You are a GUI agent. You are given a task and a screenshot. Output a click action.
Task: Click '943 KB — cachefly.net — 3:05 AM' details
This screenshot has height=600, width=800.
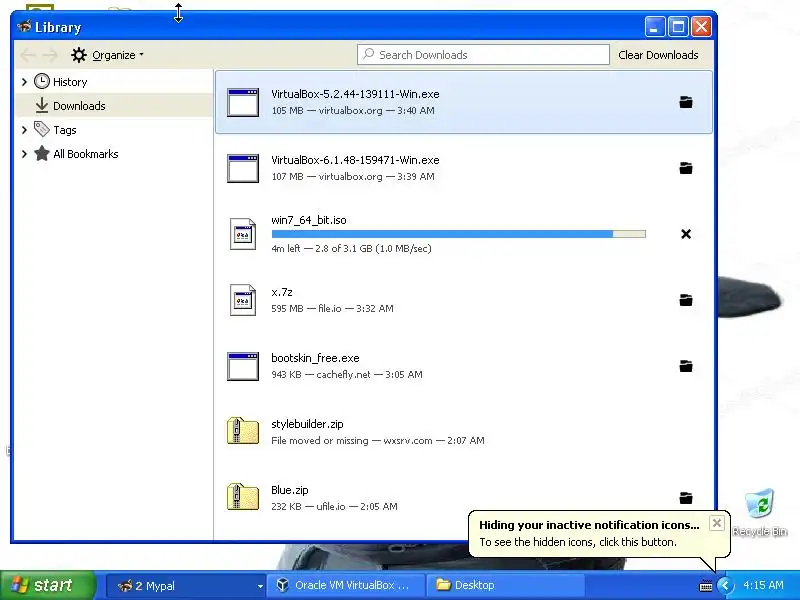coord(347,374)
